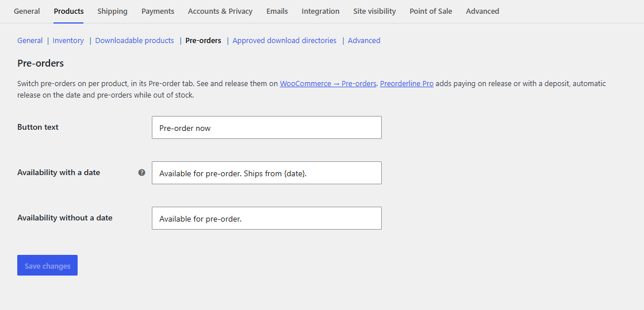The image size is (644, 310).
Task: Open the General settings tab
Action: pos(26,11)
